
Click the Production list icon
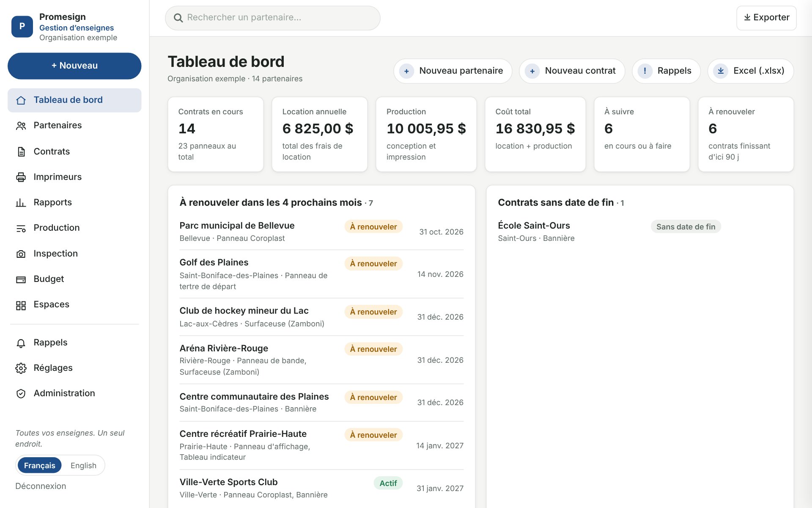pyautogui.click(x=21, y=228)
